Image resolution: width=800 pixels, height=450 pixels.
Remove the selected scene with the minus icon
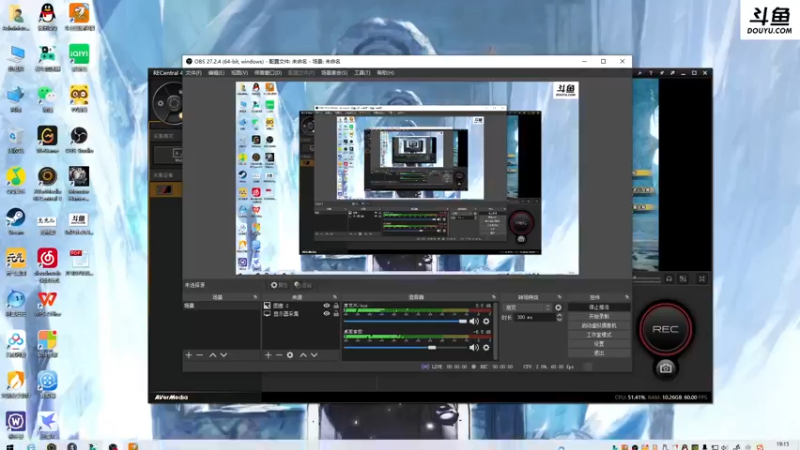[199, 355]
